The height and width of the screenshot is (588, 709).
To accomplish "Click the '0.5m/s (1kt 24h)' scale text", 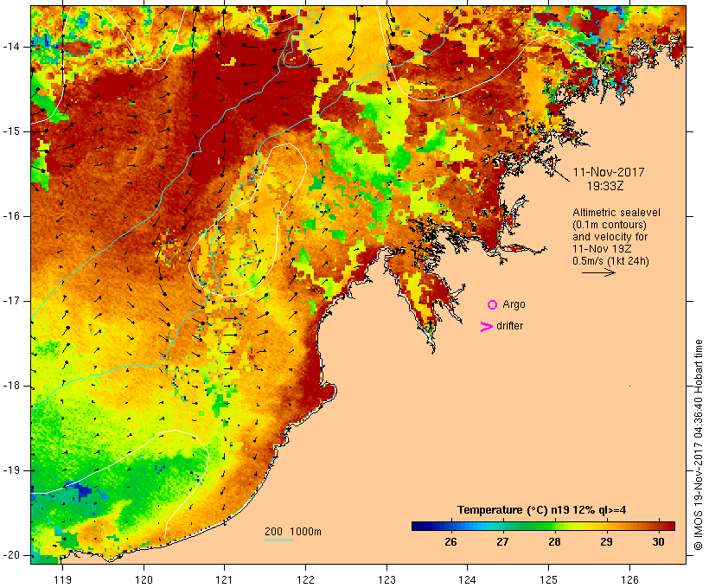I will point(610,261).
